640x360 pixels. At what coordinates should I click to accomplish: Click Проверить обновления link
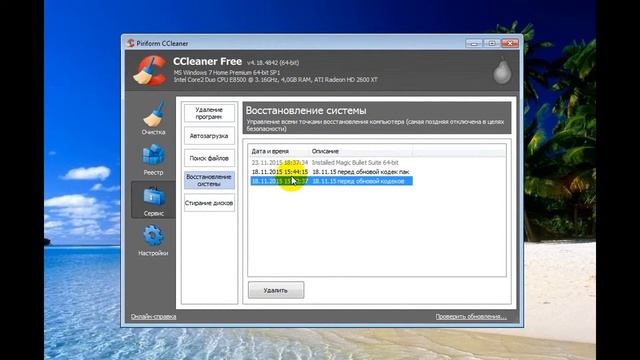[471, 316]
